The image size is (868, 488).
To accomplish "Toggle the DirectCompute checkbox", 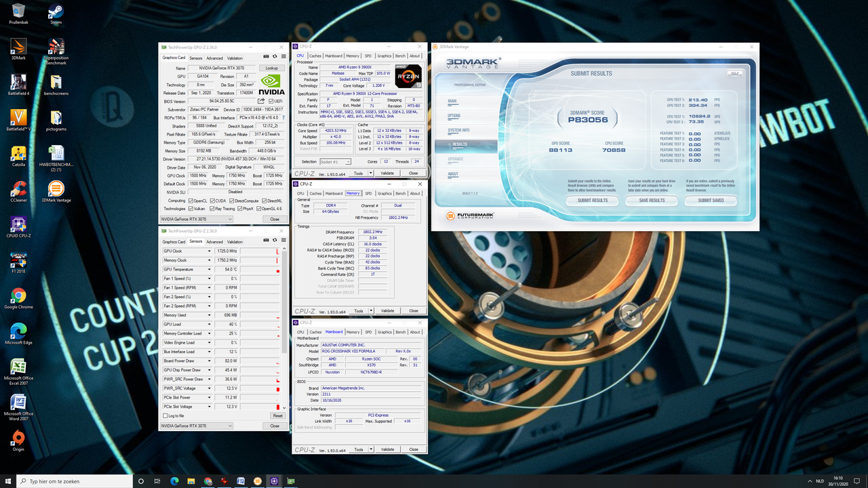I will click(232, 201).
